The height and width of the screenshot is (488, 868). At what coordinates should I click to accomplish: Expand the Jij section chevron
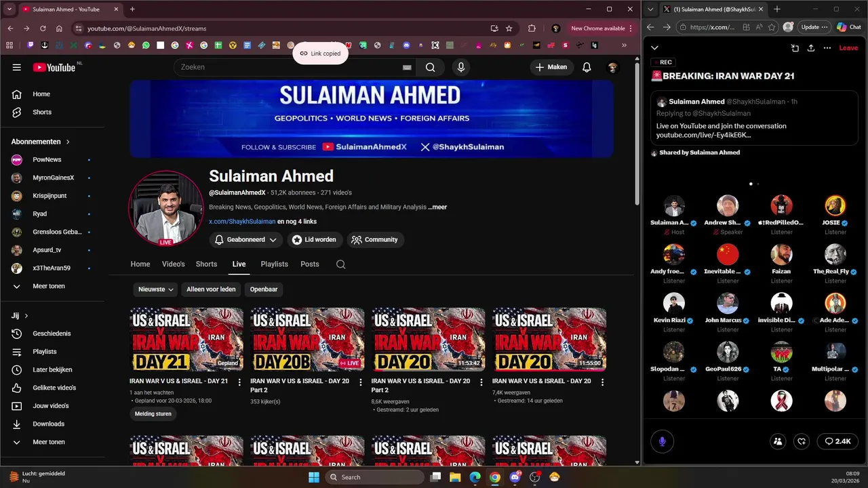coord(26,316)
